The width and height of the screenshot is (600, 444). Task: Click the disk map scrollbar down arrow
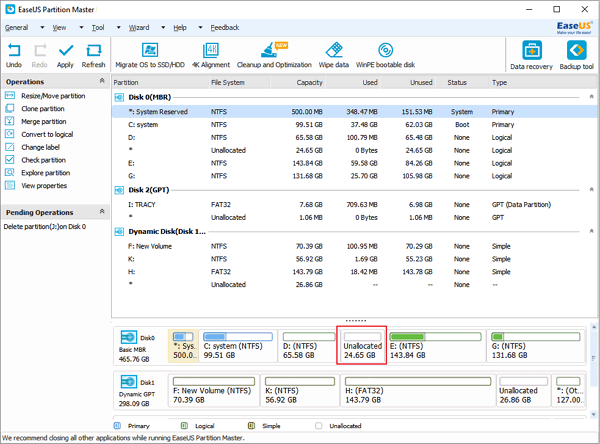click(x=593, y=414)
